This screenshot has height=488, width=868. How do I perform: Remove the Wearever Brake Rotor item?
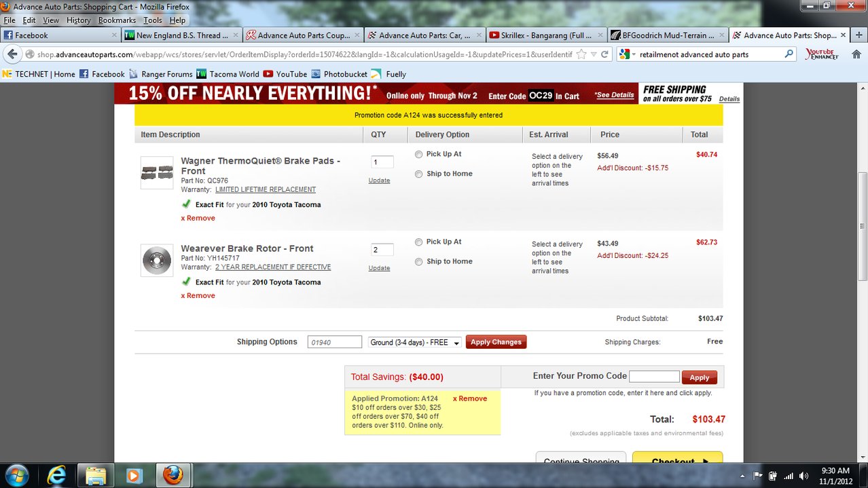pos(198,295)
